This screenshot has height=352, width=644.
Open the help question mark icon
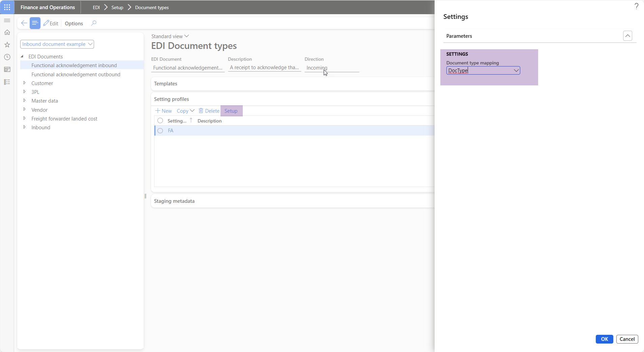point(636,6)
